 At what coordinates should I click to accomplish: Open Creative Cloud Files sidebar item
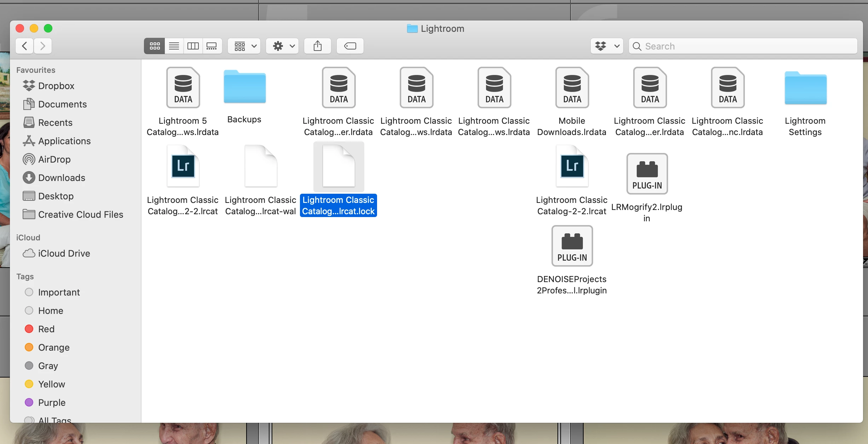[81, 215]
